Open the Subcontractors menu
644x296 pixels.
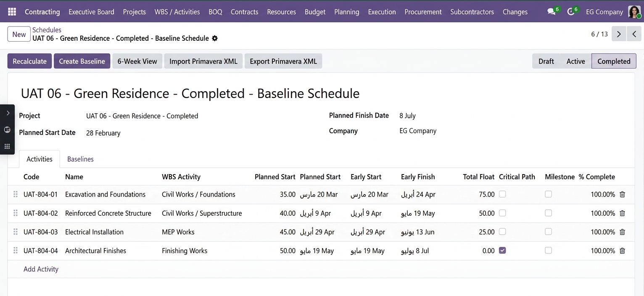pos(472,12)
